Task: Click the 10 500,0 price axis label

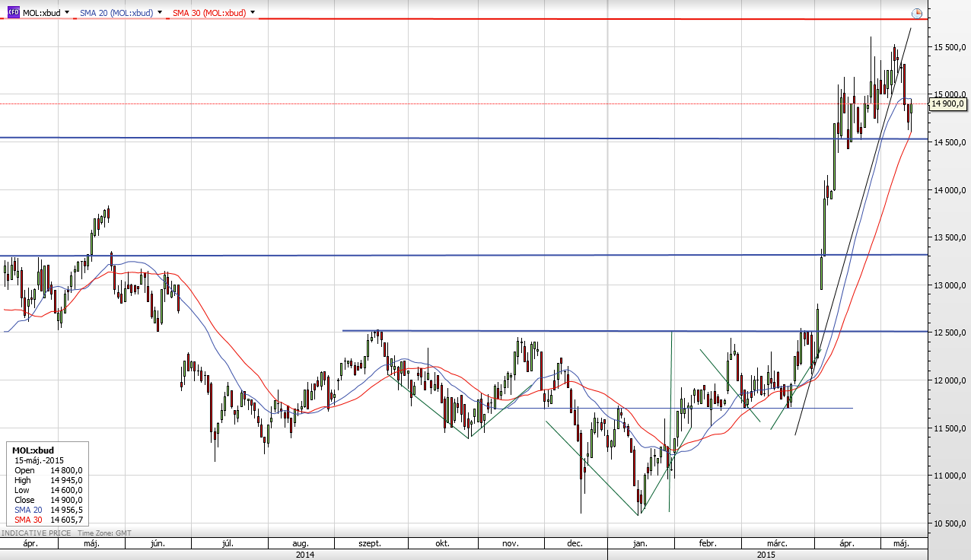Action: (949, 523)
